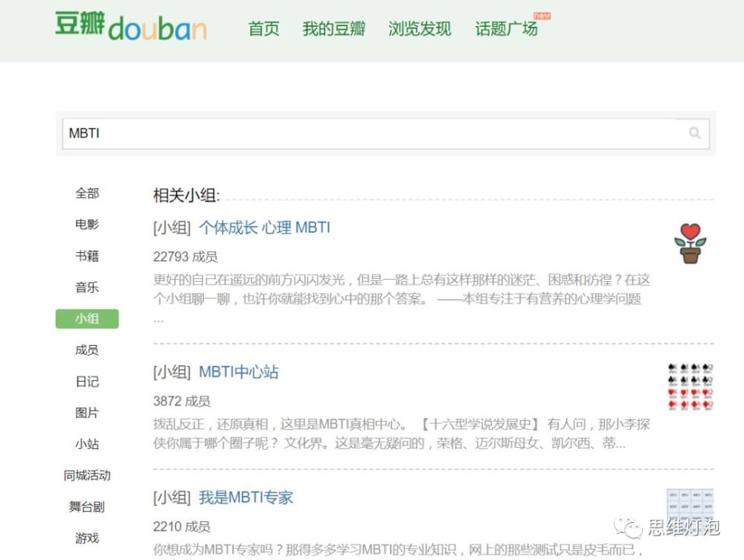
Task: Click the description starting 拨乱反正，还原真相
Action: pyautogui.click(x=402, y=434)
